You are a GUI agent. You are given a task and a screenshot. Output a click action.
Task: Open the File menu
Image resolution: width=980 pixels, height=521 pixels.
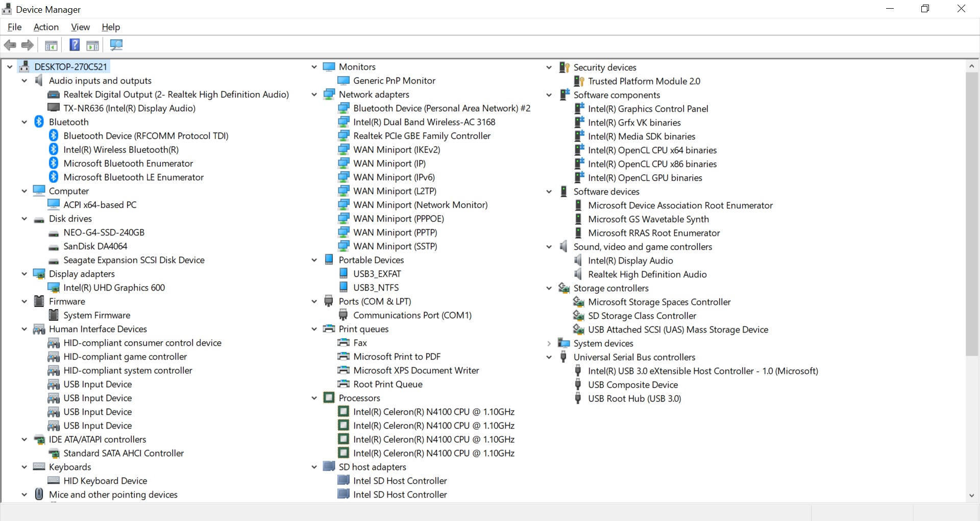15,27
